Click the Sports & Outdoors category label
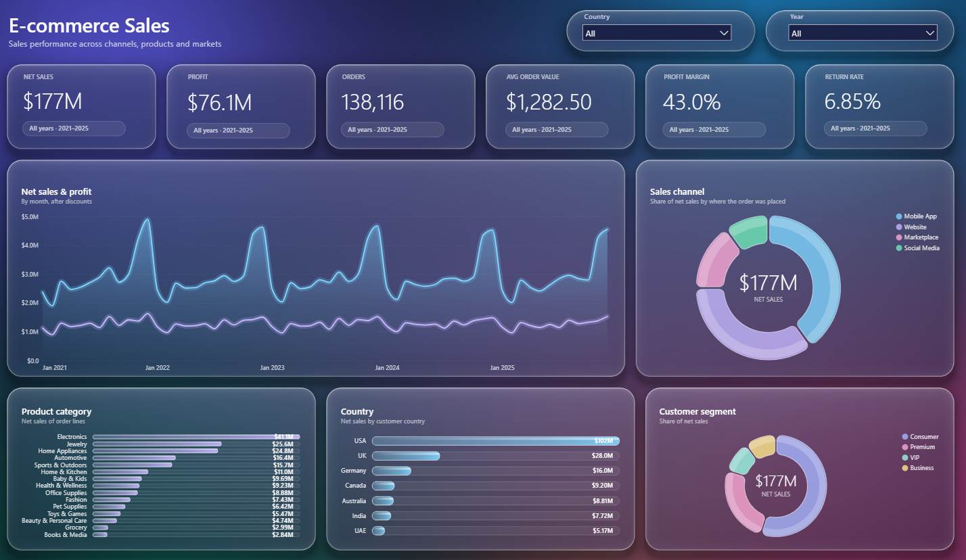 point(61,465)
